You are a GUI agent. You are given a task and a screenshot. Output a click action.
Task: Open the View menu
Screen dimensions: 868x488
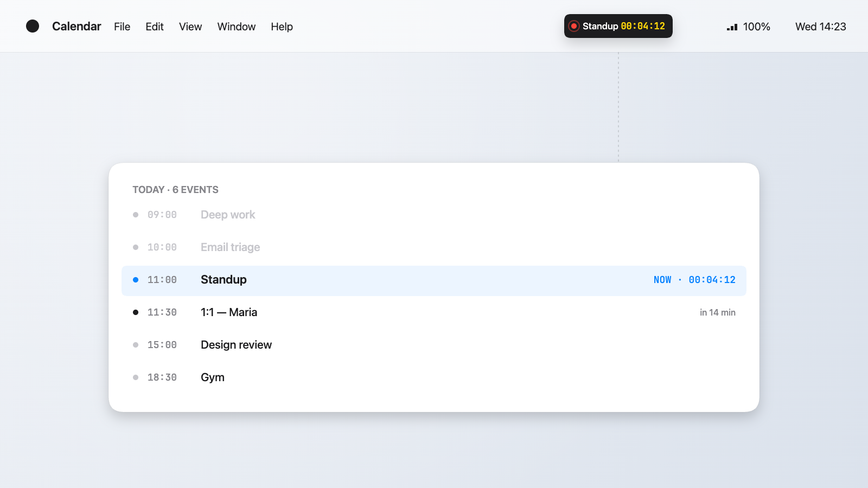pos(190,27)
